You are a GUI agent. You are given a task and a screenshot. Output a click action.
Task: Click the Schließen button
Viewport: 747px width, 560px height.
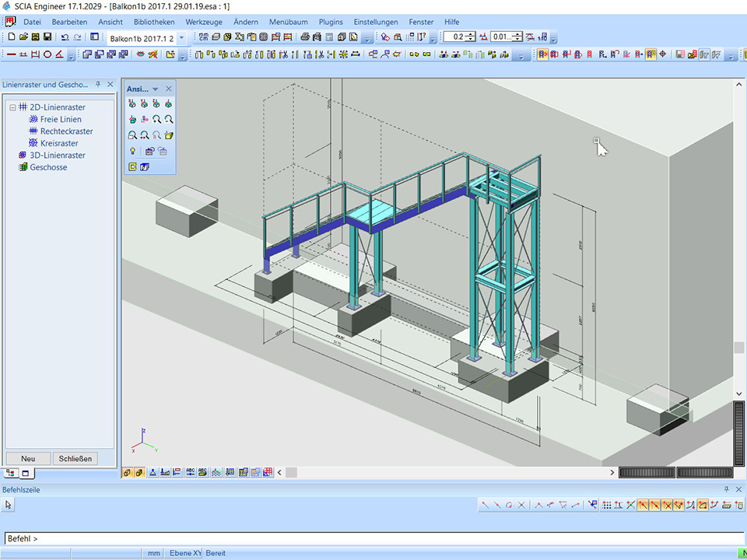[x=75, y=458]
